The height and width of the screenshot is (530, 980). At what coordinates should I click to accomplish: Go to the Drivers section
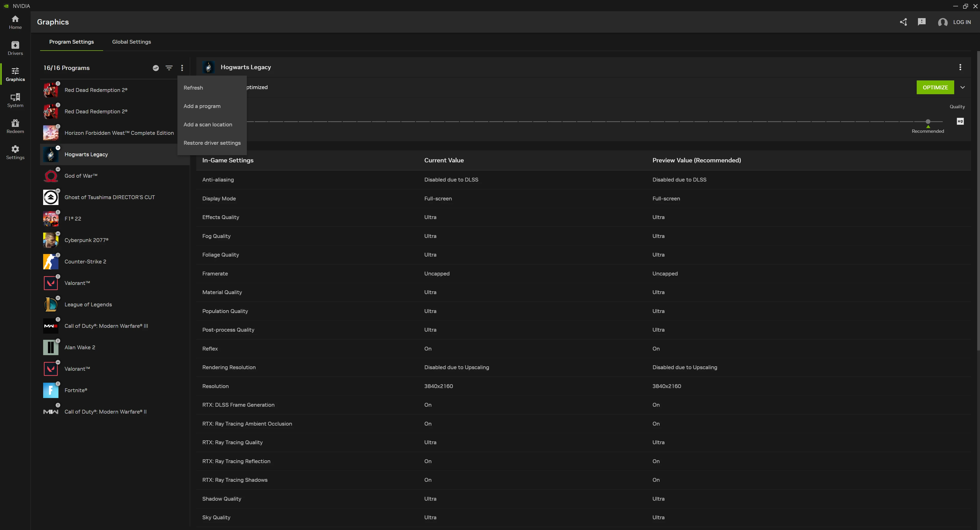(15, 48)
